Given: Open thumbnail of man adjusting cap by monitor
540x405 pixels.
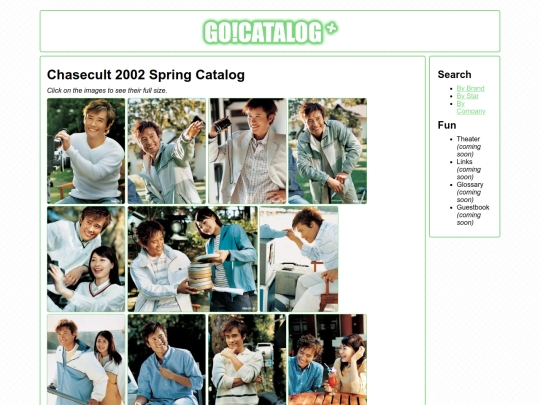Looking at the screenshot, I should click(x=299, y=259).
